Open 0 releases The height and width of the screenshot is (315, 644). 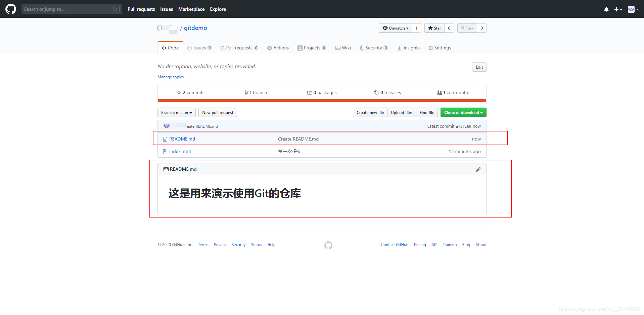tap(387, 92)
